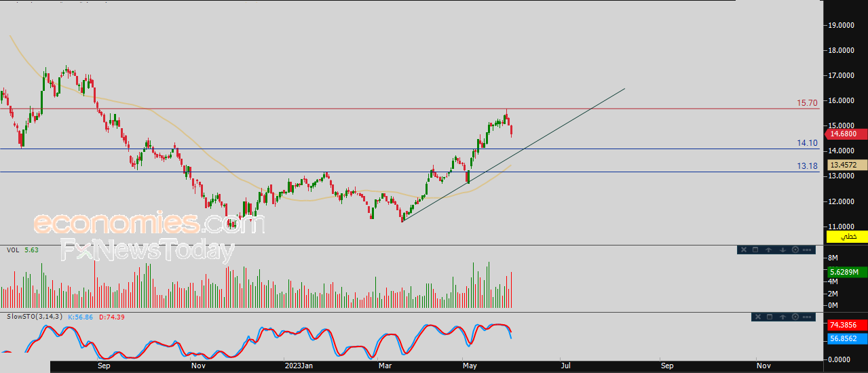Click the current price tag 14.6800
This screenshot has width=868, height=373.
(848, 134)
